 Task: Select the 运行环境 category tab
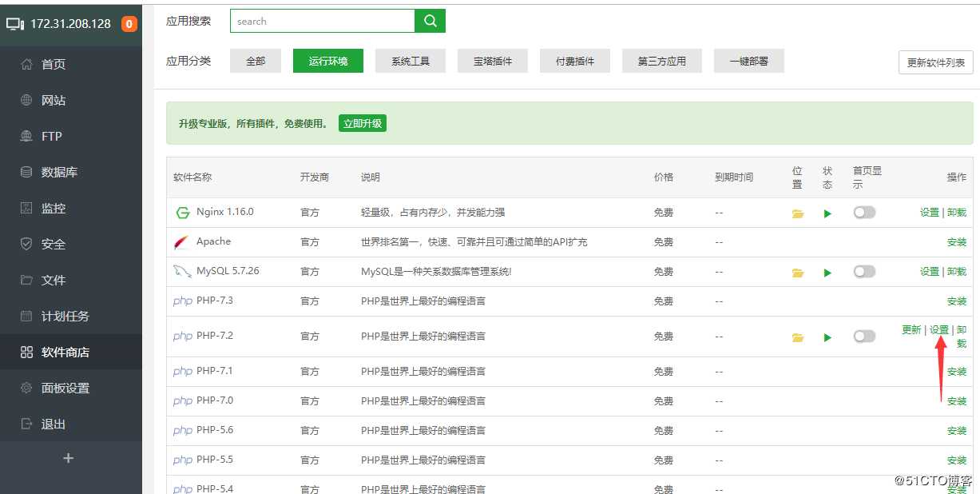328,61
